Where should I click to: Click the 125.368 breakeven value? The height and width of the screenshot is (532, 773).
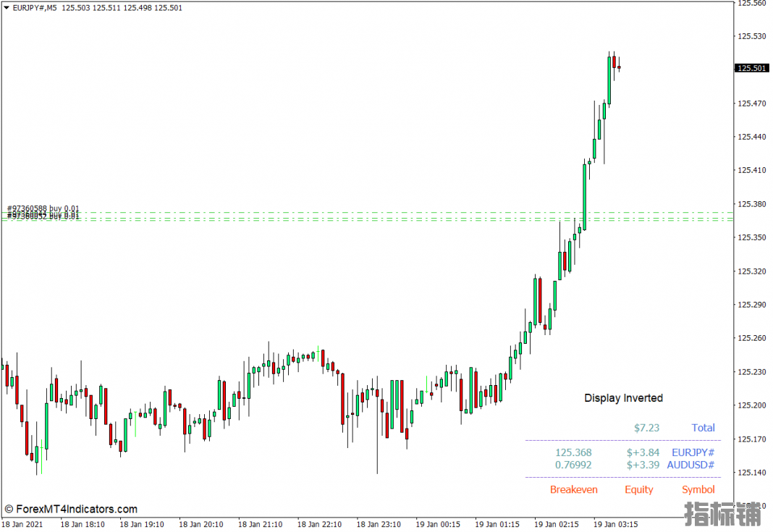tap(573, 452)
